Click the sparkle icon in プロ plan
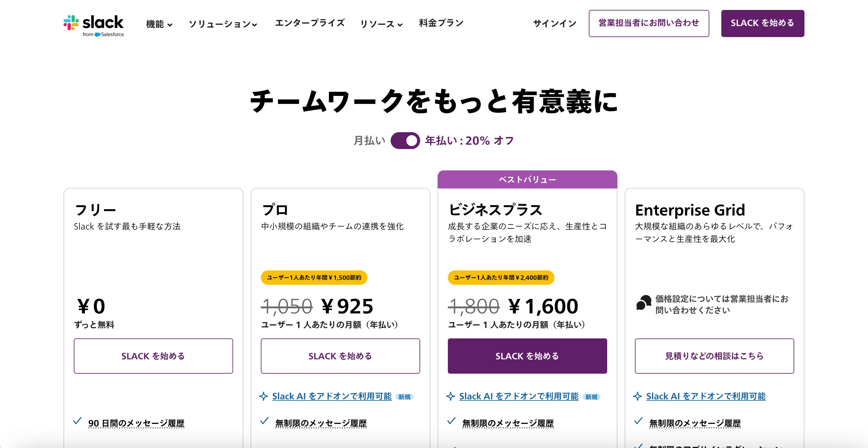 [264, 397]
